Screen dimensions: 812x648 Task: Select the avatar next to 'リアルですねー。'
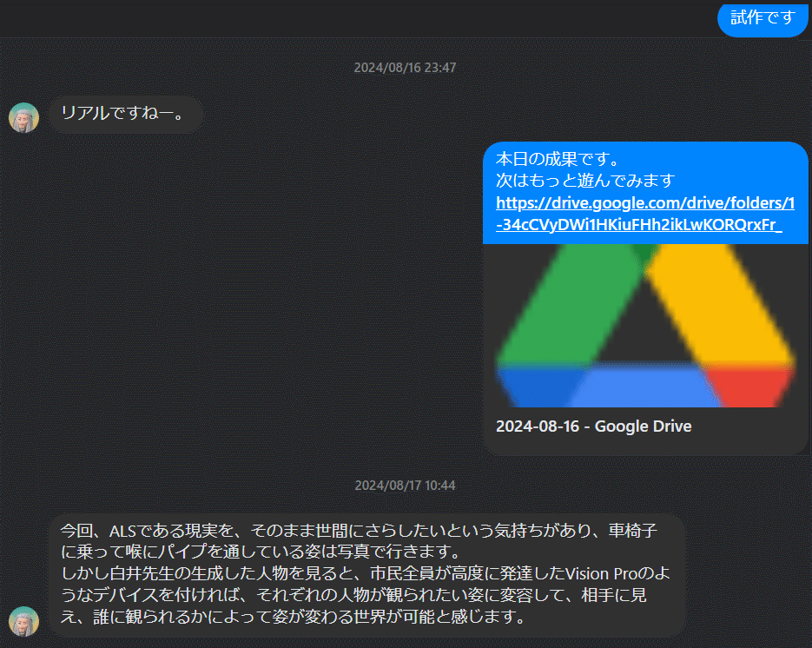23,117
